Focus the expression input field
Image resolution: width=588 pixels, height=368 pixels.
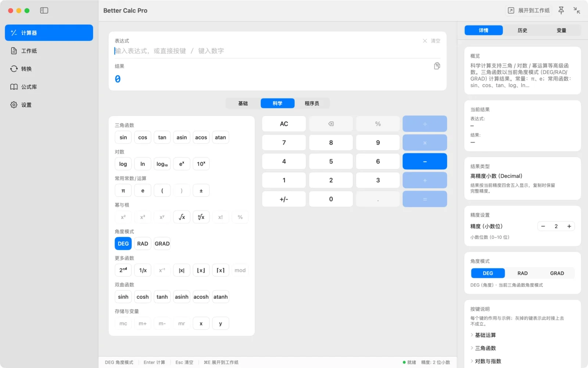point(277,51)
